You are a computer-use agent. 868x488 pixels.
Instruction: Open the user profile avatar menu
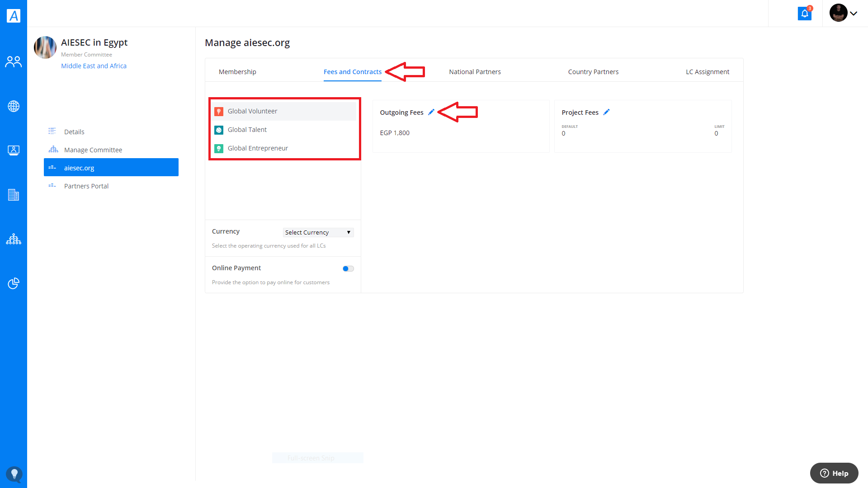838,13
